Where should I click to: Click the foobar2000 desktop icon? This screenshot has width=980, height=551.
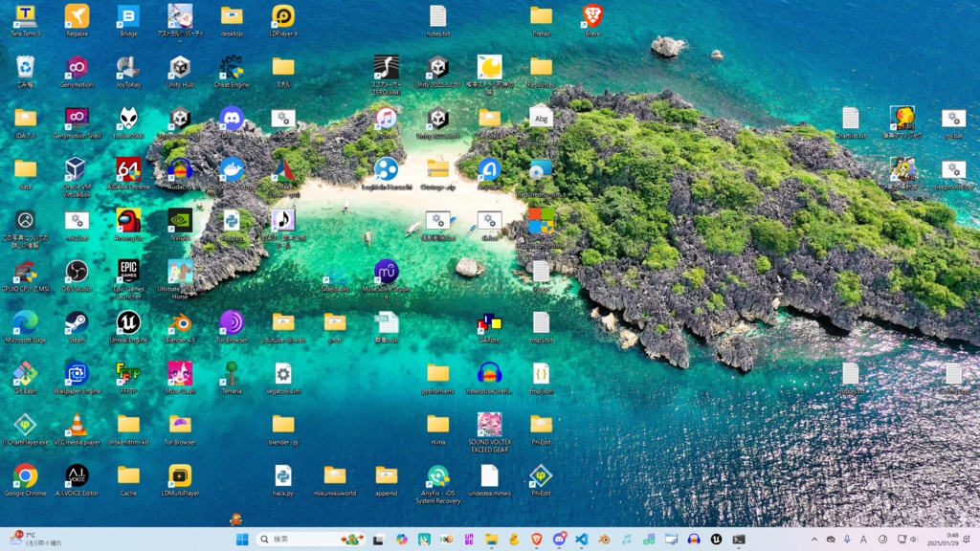129,123
